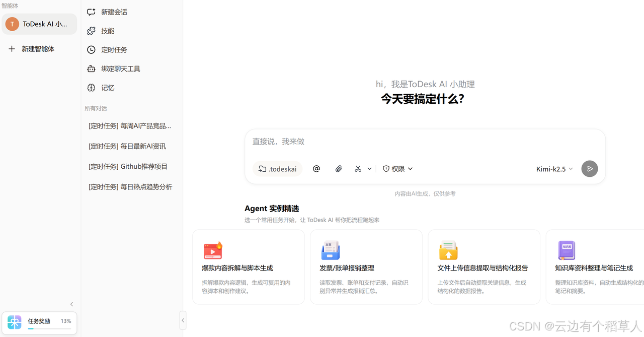Open the 技能 menu item
644x337 pixels.
click(x=132, y=31)
